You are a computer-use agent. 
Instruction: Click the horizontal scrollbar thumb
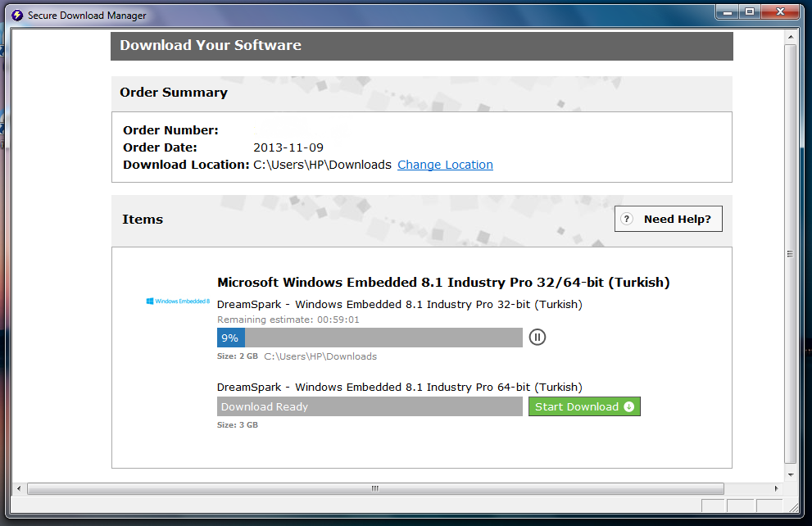pyautogui.click(x=375, y=488)
